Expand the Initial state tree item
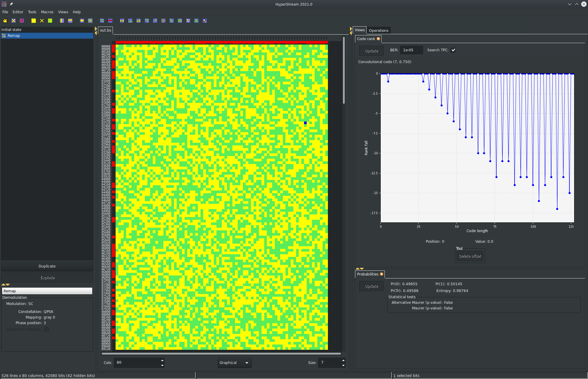Screen dimensions: 588x379 pyautogui.click(x=12, y=29)
